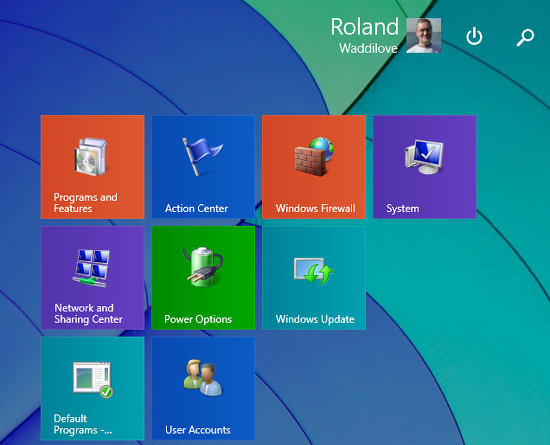Click the power button icon

pos(474,36)
